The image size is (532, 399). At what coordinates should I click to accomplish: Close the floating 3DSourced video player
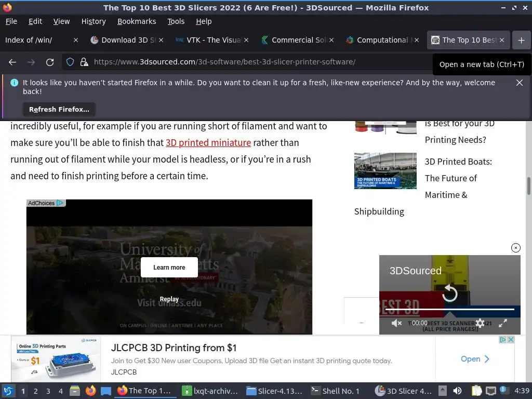(515, 248)
